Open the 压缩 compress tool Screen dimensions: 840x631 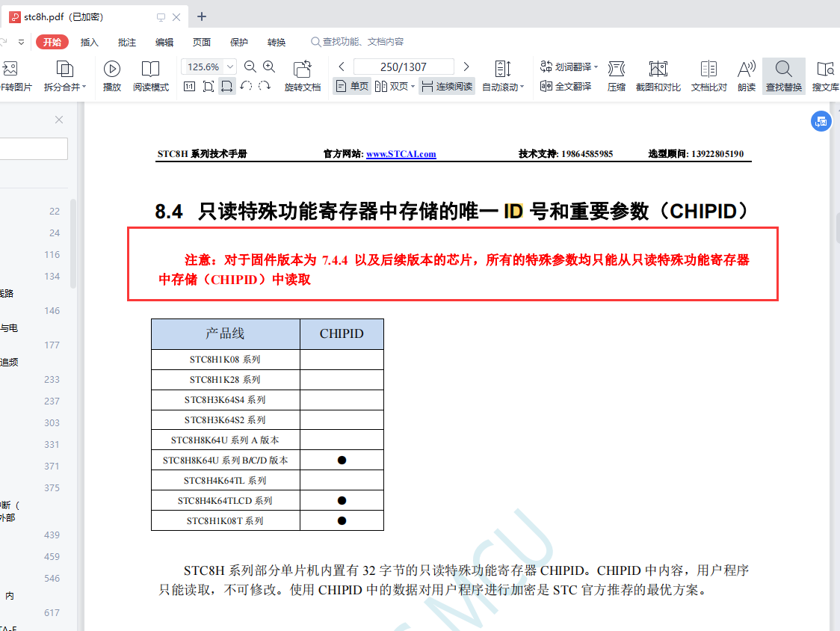[617, 76]
